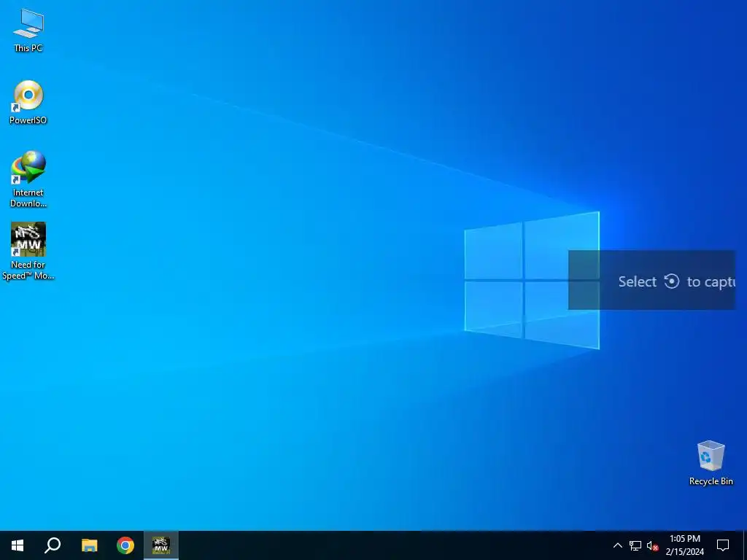747x560 pixels.
Task: Open File Explorer from the taskbar
Action: pyautogui.click(x=89, y=545)
